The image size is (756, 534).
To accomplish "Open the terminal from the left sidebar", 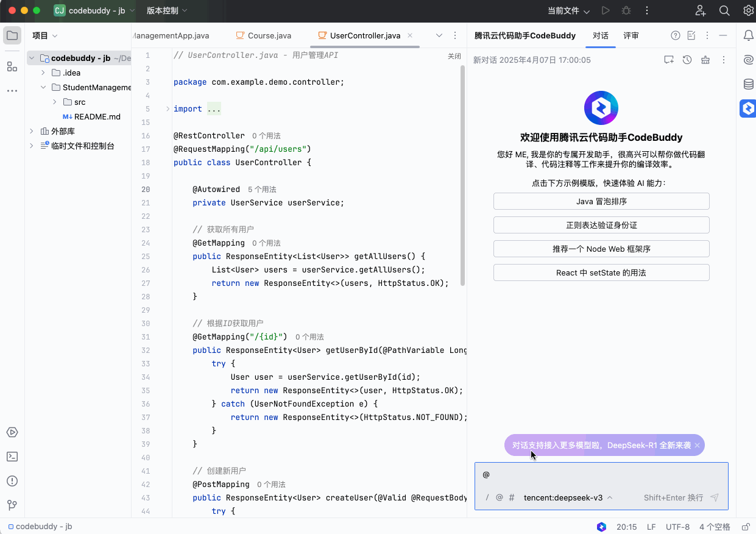I will pos(12,457).
